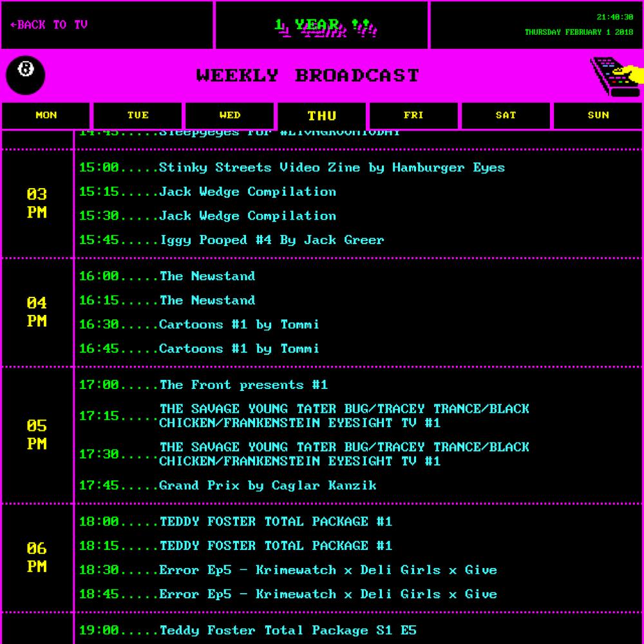Select 17:15 Savage Young Tater Bug entry
Screen dimensions: 644x644
pyautogui.click(x=304, y=415)
